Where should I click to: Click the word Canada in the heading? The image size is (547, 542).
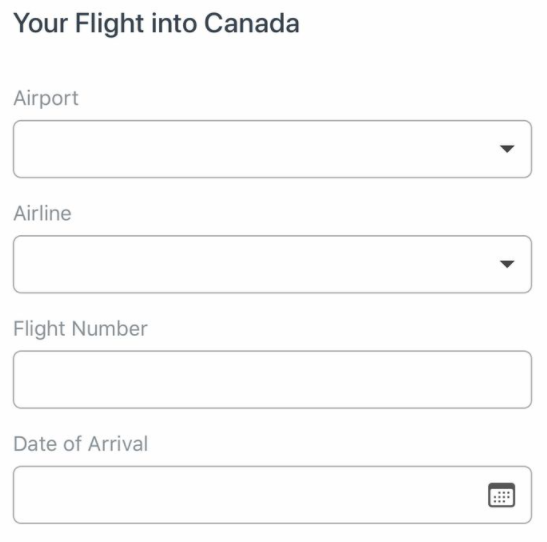click(x=252, y=24)
